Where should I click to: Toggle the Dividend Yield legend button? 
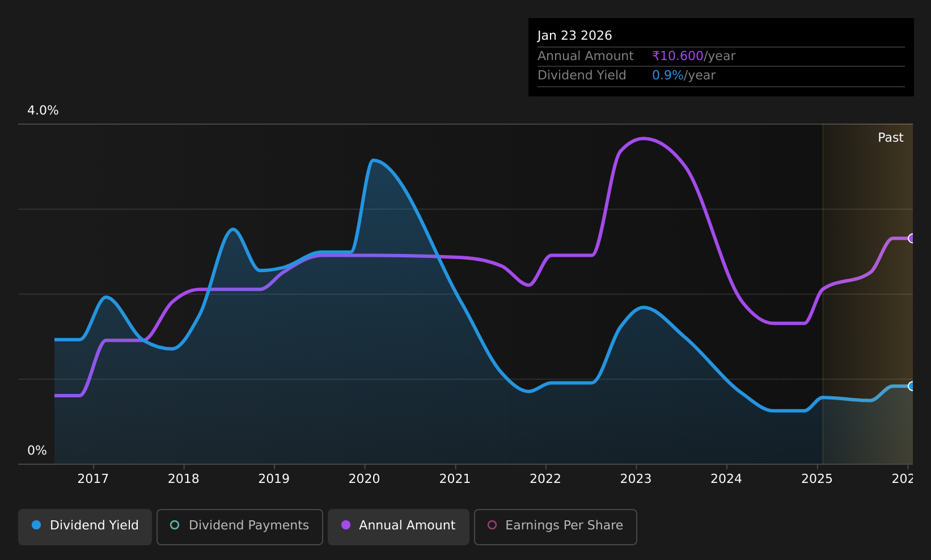85,527
